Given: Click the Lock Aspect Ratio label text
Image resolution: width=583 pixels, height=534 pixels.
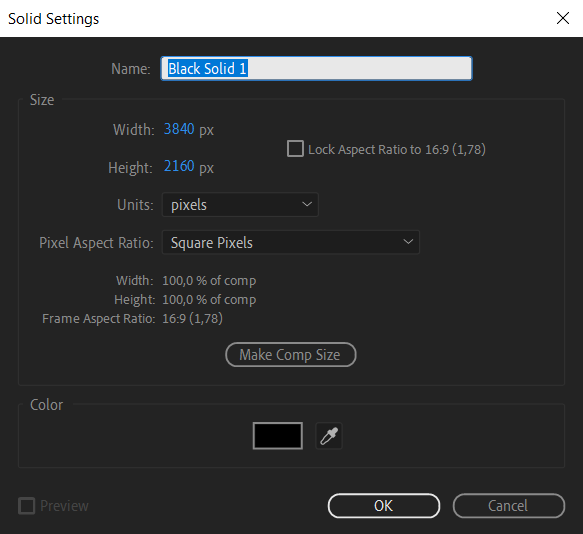Looking at the screenshot, I should [x=397, y=149].
